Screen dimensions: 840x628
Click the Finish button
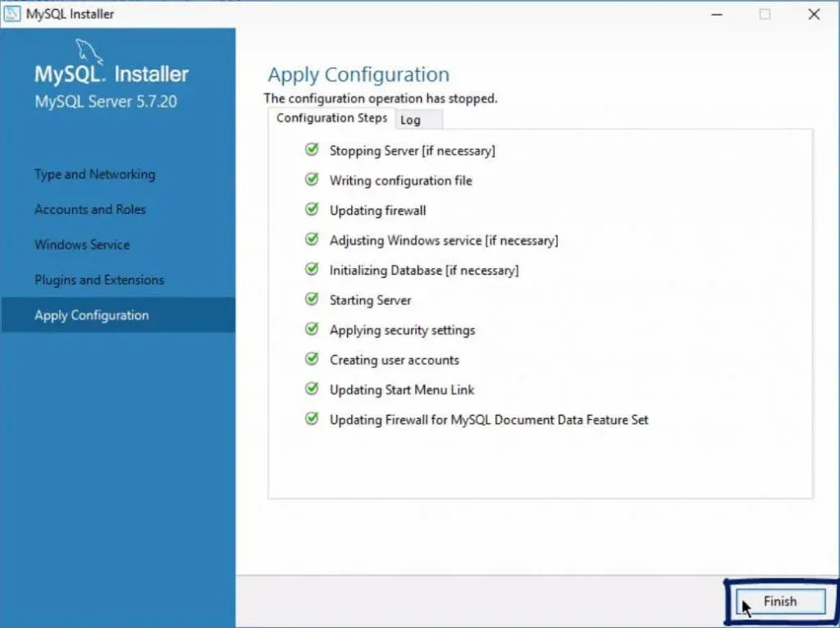pos(779,601)
